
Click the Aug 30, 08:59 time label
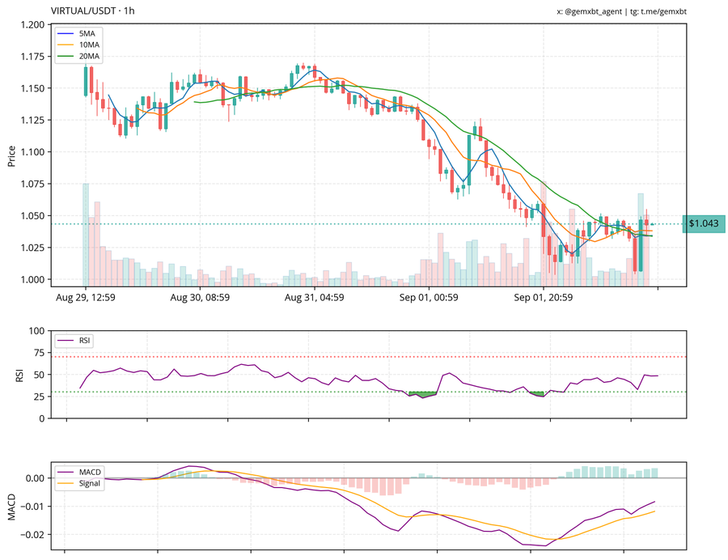click(200, 297)
